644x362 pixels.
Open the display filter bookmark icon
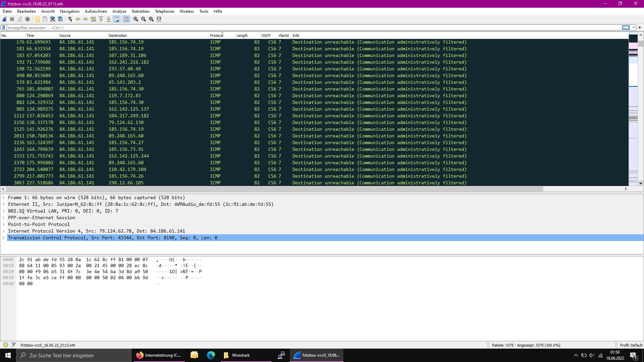click(4, 28)
